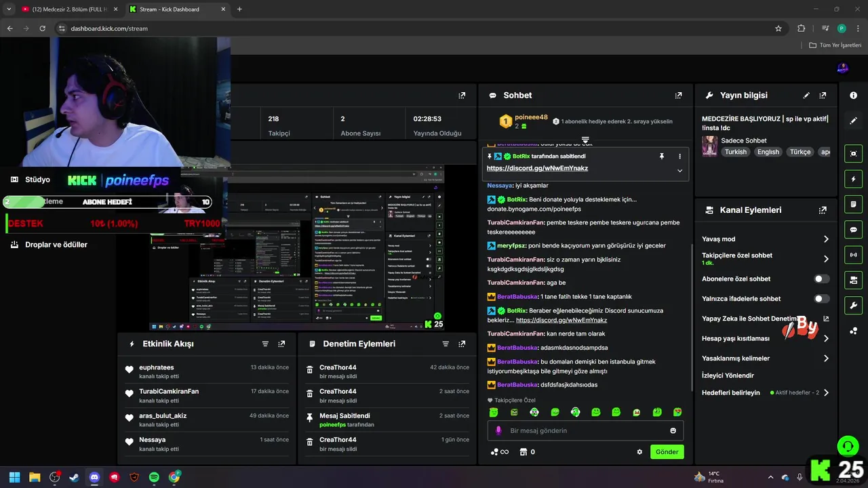Pop out the Etkinlik Akışı panel
Screen dimensions: 868x488
(281, 344)
